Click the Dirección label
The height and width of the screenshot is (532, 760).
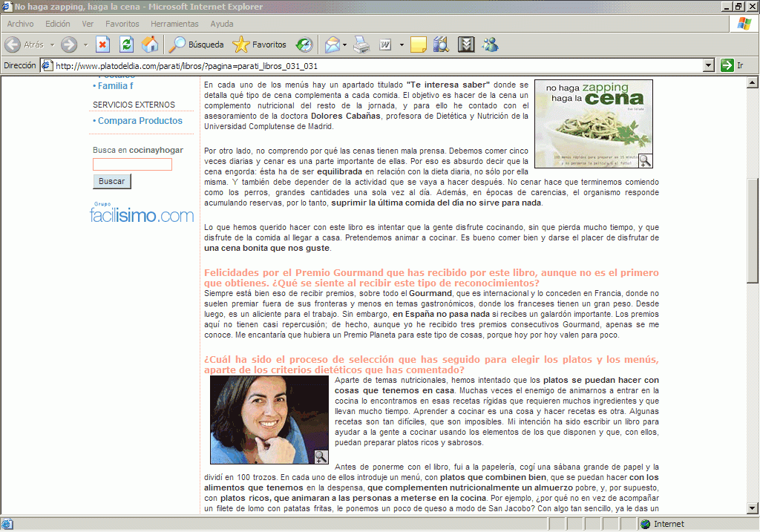(19, 65)
